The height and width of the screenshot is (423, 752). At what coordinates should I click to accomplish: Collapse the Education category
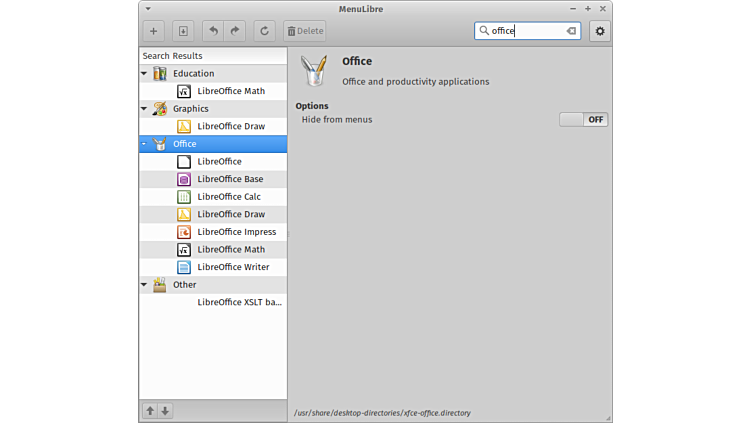[144, 73]
